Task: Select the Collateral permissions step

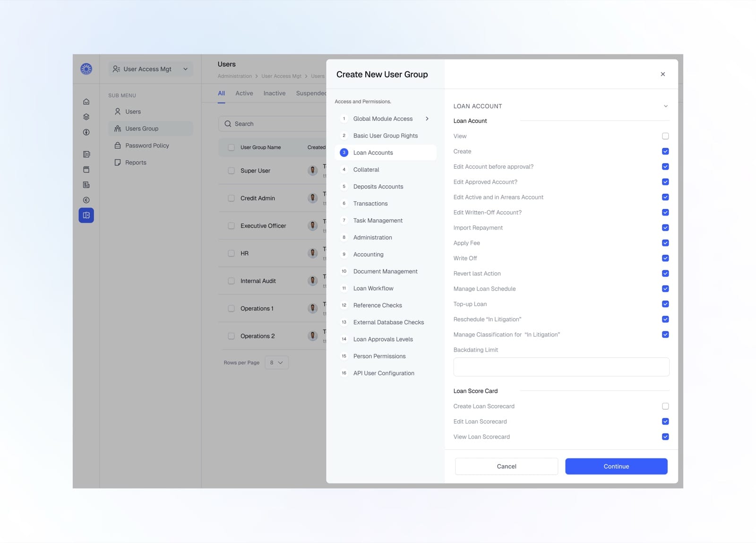Action: [x=386, y=170]
